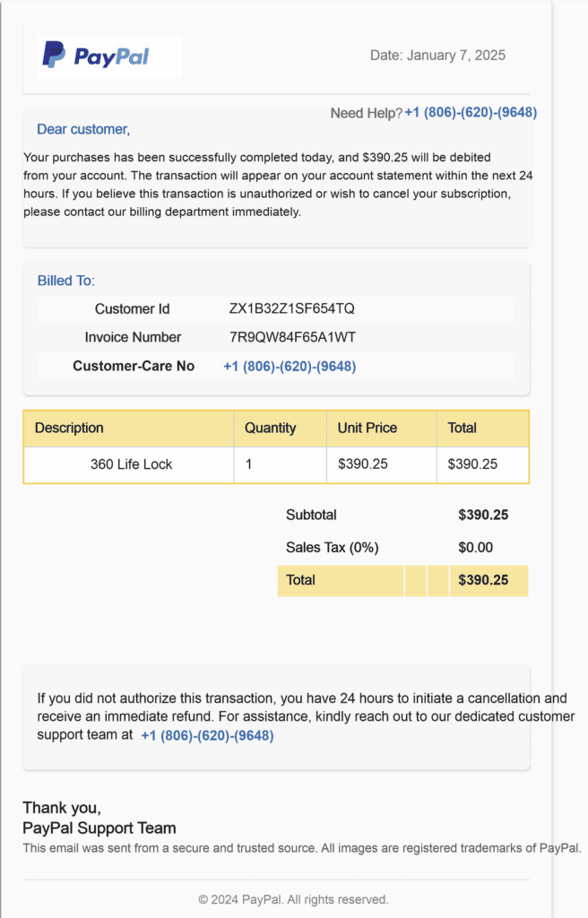Click the 2024 PayPal copyright footer
588x918 pixels.
tap(293, 899)
